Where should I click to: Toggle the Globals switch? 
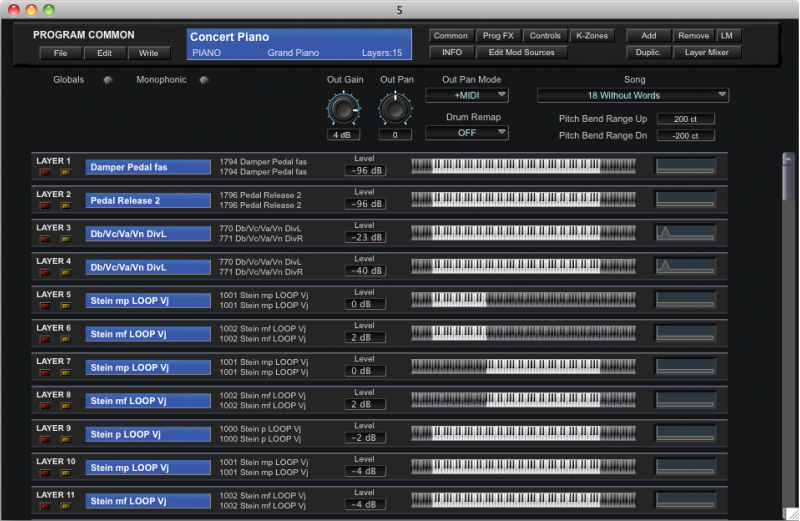point(107,80)
